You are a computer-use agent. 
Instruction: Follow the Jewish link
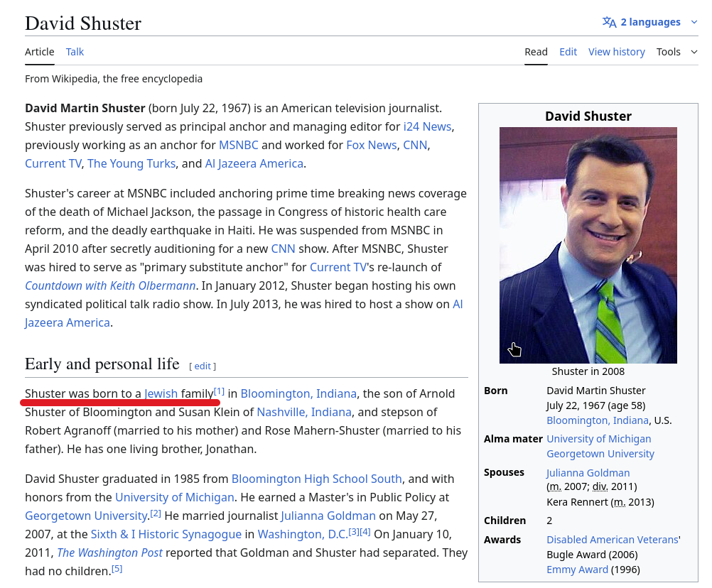point(161,393)
